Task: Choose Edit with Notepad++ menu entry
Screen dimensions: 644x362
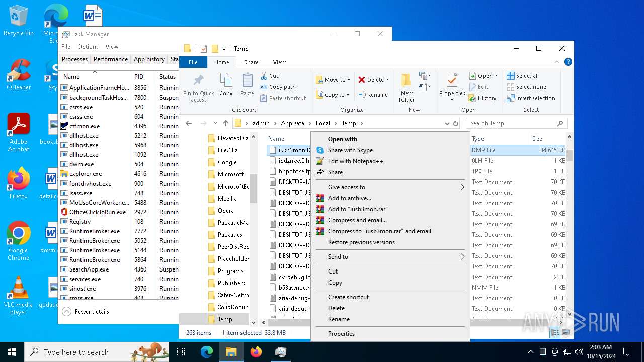Action: click(x=390, y=161)
